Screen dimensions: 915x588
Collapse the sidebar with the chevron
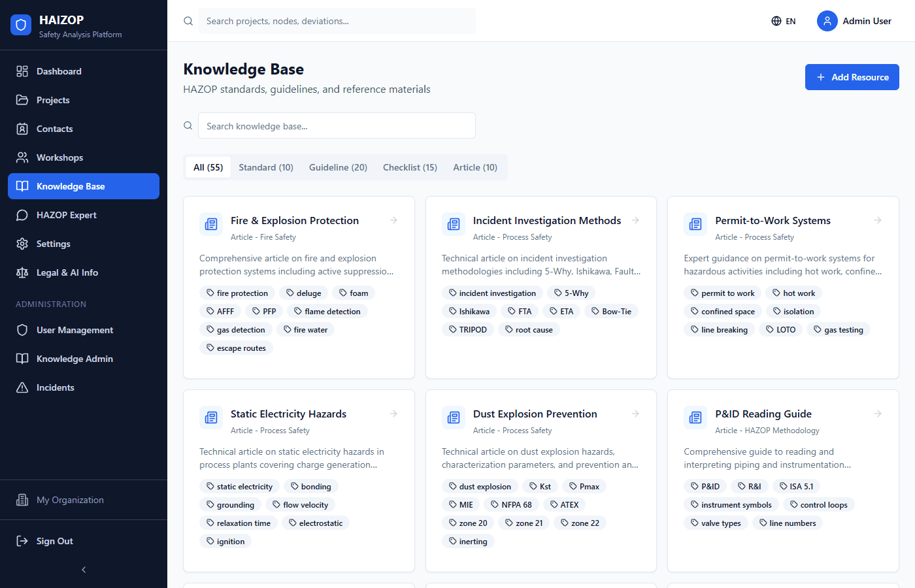pos(83,569)
